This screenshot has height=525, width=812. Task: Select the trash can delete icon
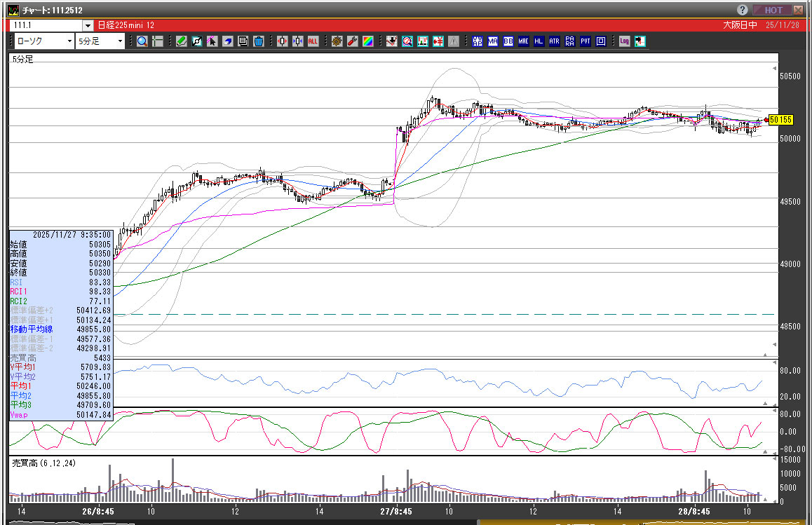[x=258, y=41]
